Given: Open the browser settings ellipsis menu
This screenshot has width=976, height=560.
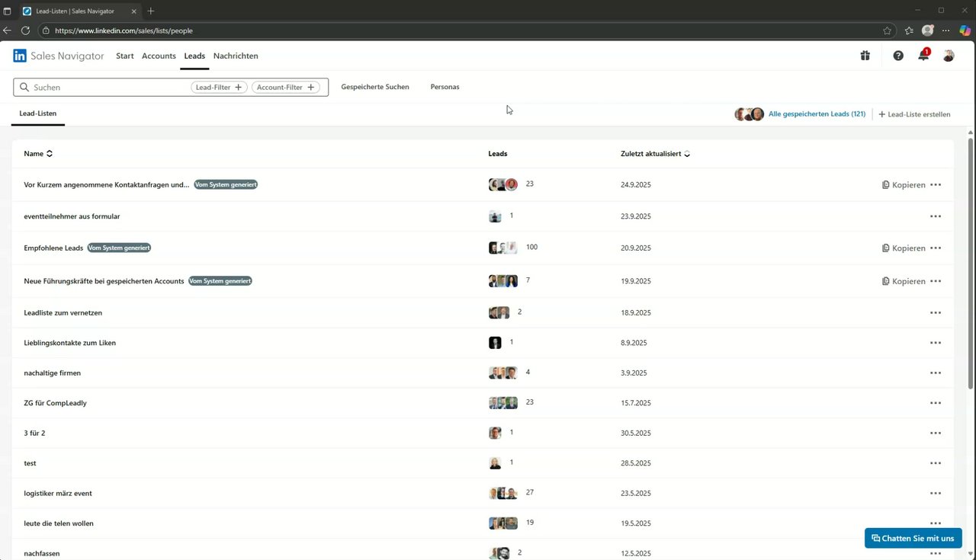Looking at the screenshot, I should coord(946,30).
